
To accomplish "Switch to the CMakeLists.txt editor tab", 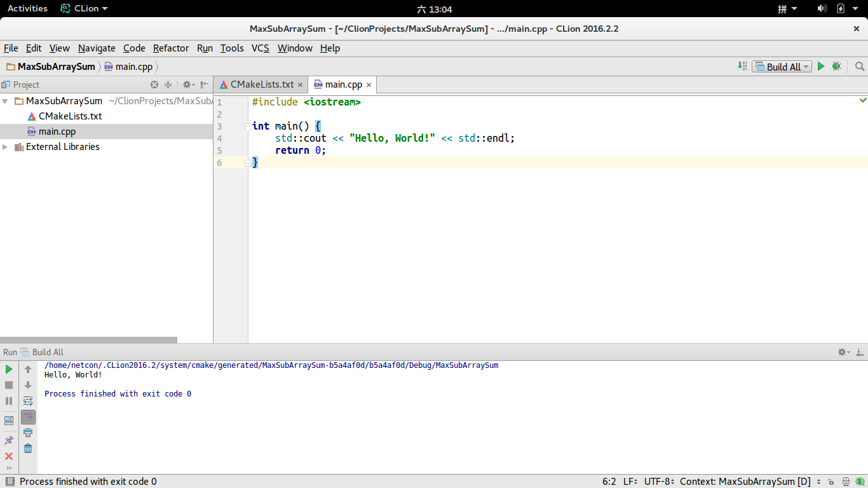I will 262,85.
